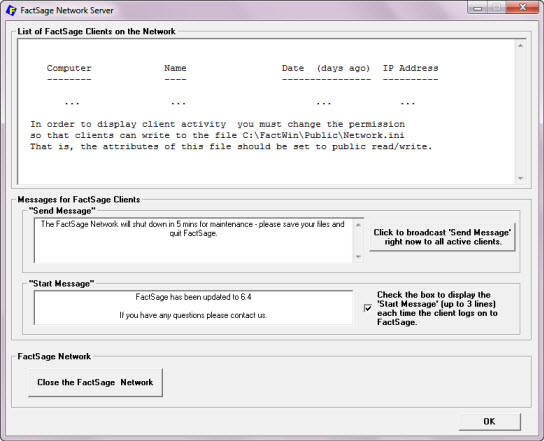
Task: Click the 'updated to 6.4' message line
Action: [x=193, y=297]
